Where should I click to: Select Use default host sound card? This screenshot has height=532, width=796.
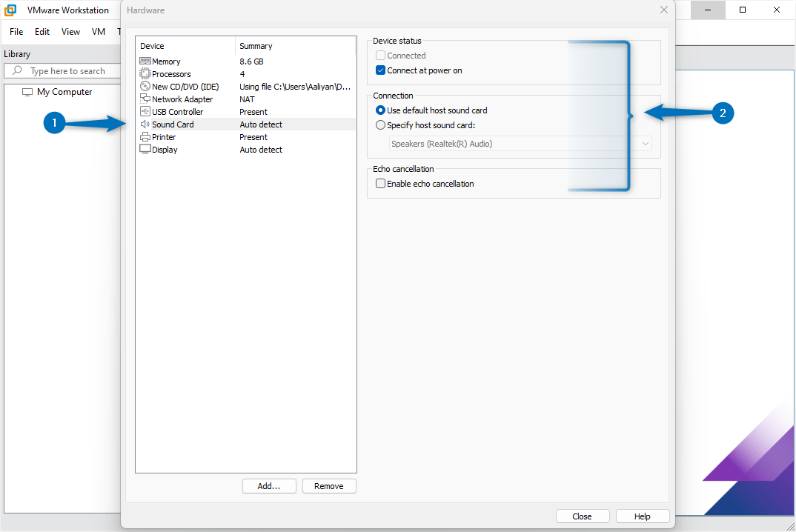point(380,110)
